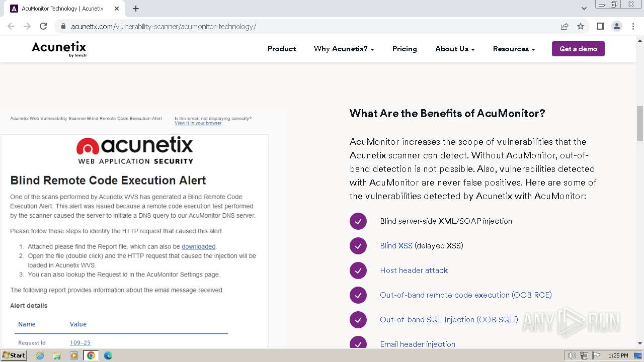This screenshot has width=644, height=362.
Task: Expand the Why Acunetix? dropdown
Action: point(344,49)
